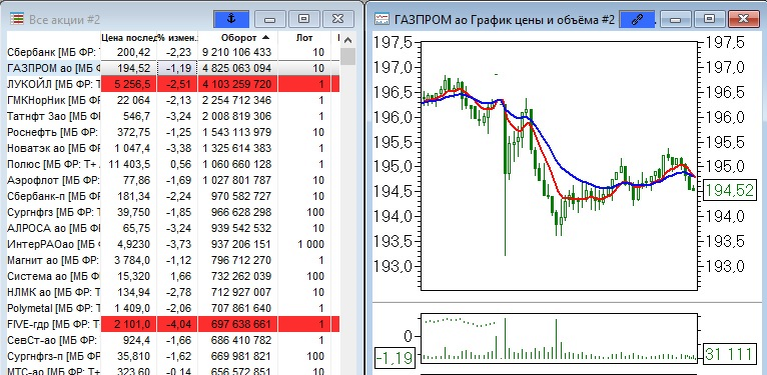Click the table icon in the "Все акции #2" title bar
Viewport: 767px width, 375px height.
(17, 19)
